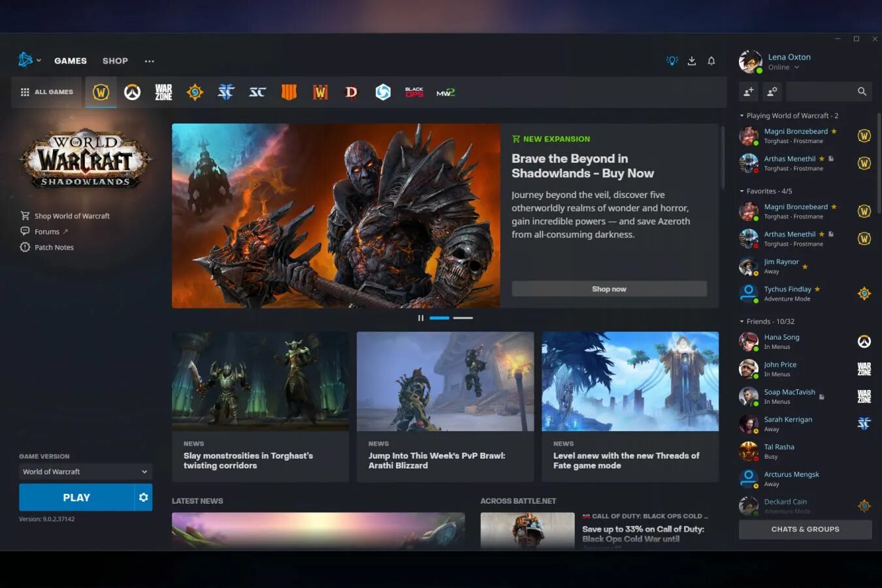Click the lightbulb tips icon
The image size is (882, 588).
coord(672,60)
